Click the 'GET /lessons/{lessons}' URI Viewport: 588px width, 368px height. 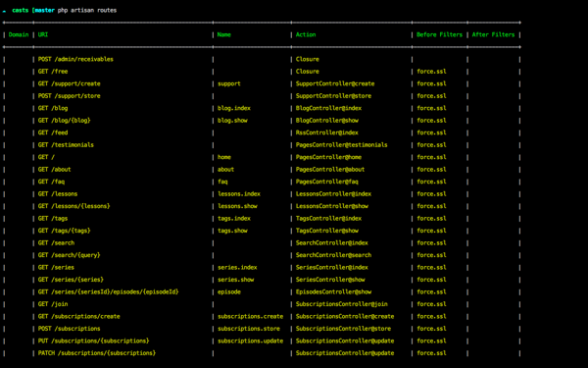tap(73, 206)
